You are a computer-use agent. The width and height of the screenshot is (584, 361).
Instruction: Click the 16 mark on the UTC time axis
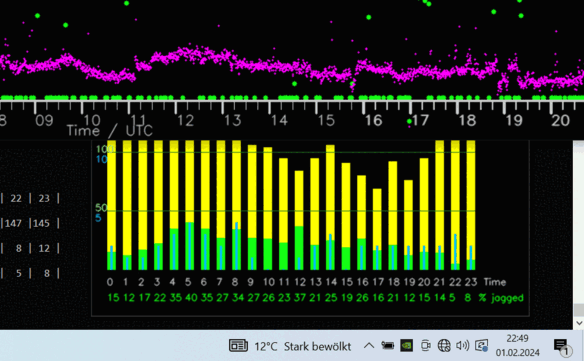tap(373, 120)
